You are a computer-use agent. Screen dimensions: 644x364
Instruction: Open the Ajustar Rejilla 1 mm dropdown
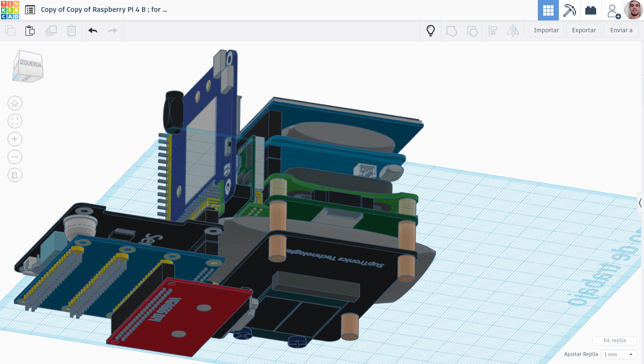click(618, 355)
